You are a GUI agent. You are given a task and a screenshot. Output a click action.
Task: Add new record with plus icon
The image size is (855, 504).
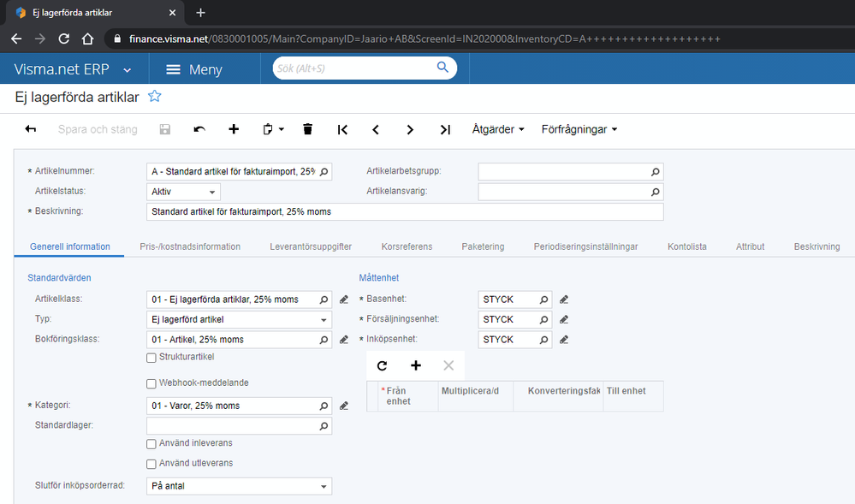pos(234,129)
